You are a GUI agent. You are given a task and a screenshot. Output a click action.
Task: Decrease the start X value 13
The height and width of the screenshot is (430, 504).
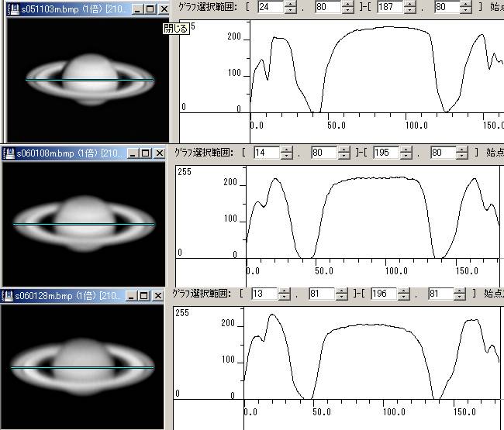point(284,297)
